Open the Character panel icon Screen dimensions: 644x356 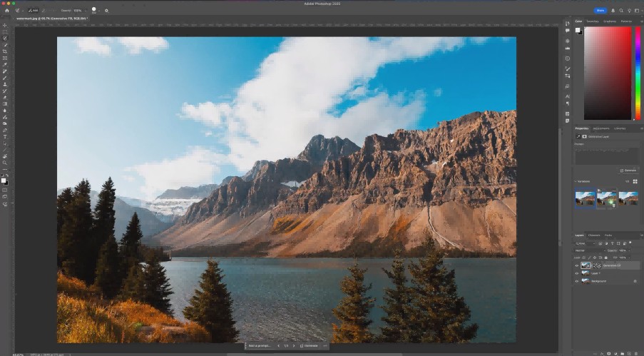point(567,96)
